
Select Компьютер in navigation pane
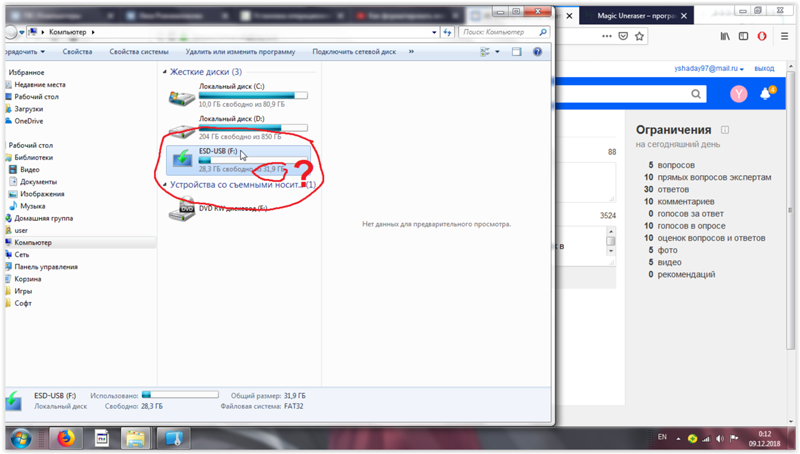click(33, 243)
